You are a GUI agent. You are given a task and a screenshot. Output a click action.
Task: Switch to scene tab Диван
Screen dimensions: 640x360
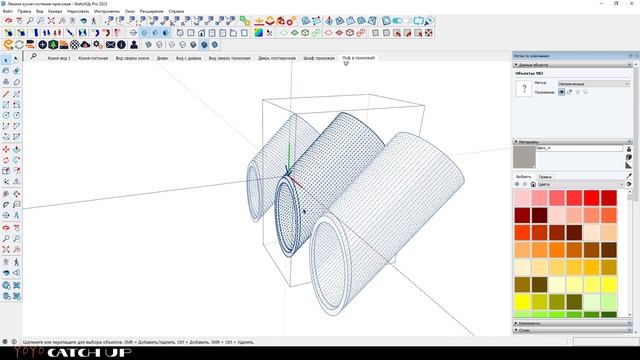[x=162, y=58]
